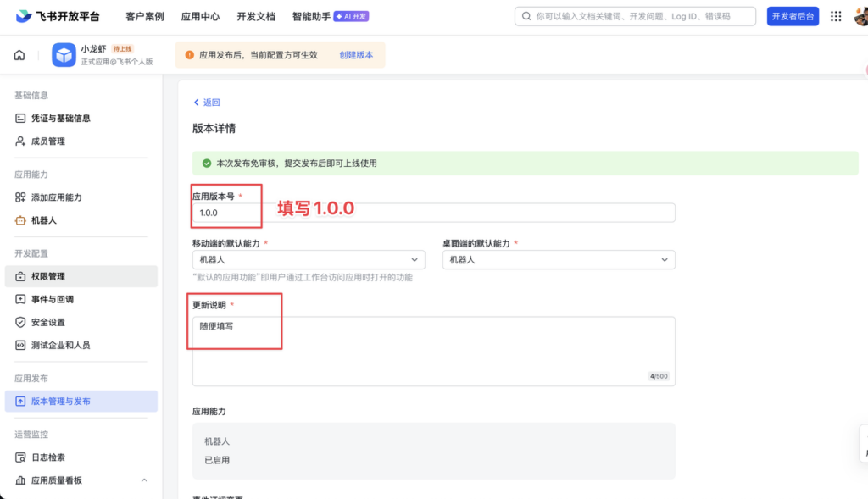Image resolution: width=868 pixels, height=499 pixels.
Task: Open 应用中心 in top navigation
Action: tap(200, 16)
